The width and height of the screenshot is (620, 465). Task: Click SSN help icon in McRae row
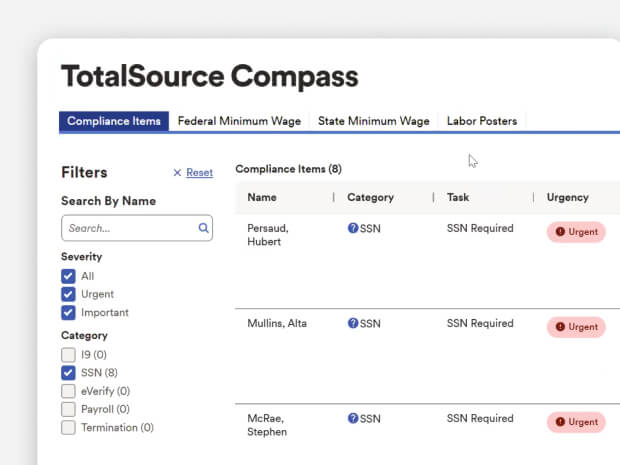pyautogui.click(x=353, y=418)
